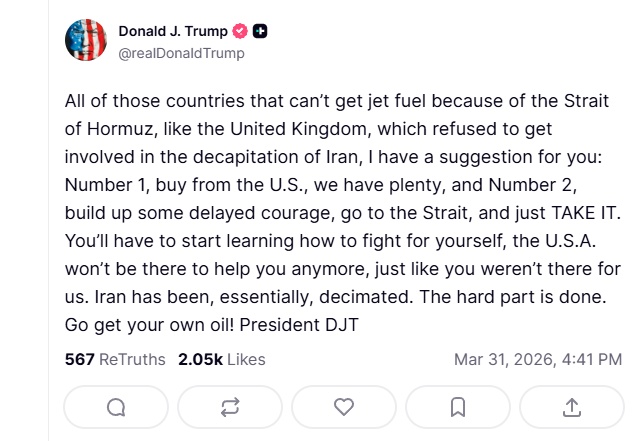Viewport: 639px width, 441px height.
Task: ReTruth this post using the arrows icon
Action: coord(230,407)
